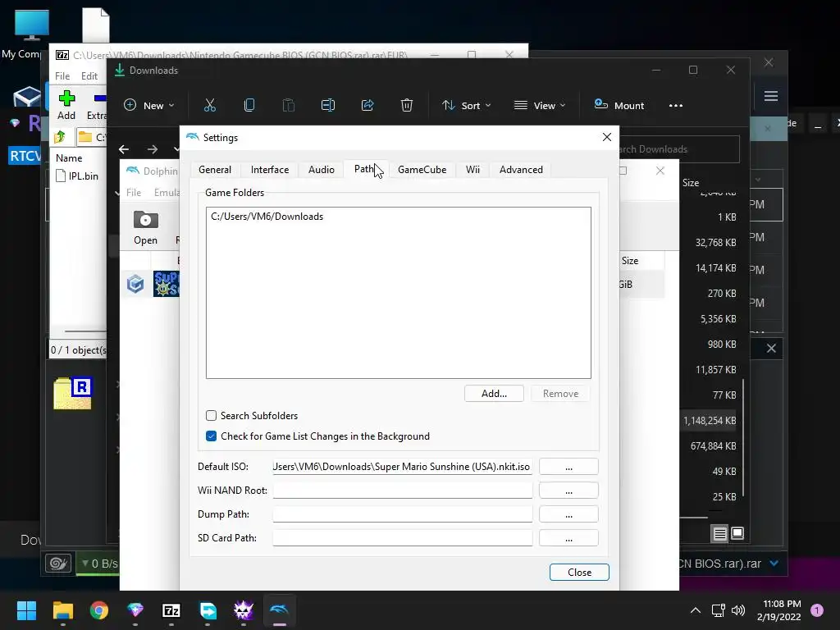The image size is (840, 630).
Task: Click the snail speed-limit icon at bottom left
Action: (x=58, y=563)
